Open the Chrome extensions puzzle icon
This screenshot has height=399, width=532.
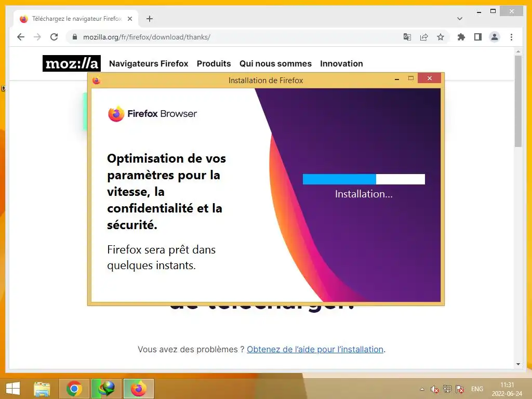[461, 37]
